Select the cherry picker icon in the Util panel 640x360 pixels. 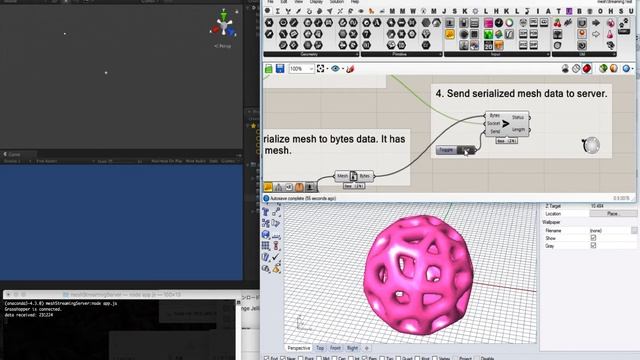558,23
